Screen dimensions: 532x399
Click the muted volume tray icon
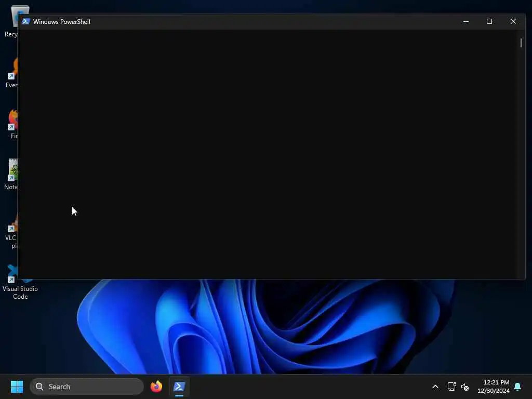(465, 387)
